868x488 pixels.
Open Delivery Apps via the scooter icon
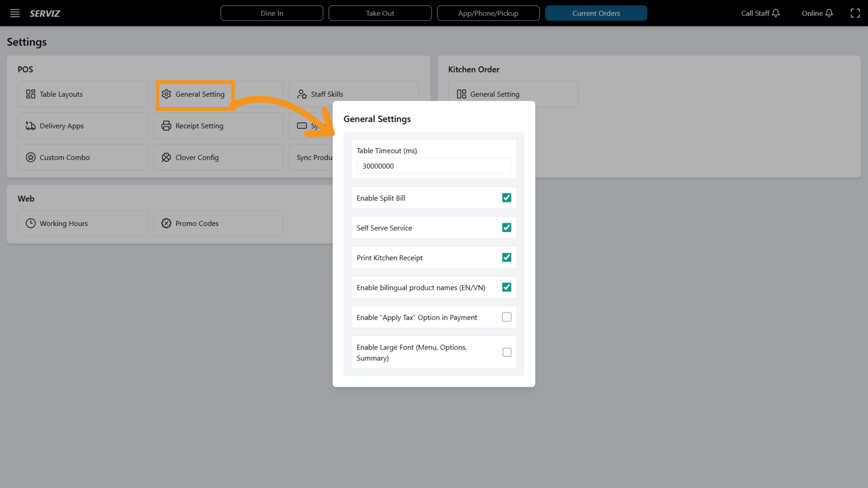click(x=31, y=125)
